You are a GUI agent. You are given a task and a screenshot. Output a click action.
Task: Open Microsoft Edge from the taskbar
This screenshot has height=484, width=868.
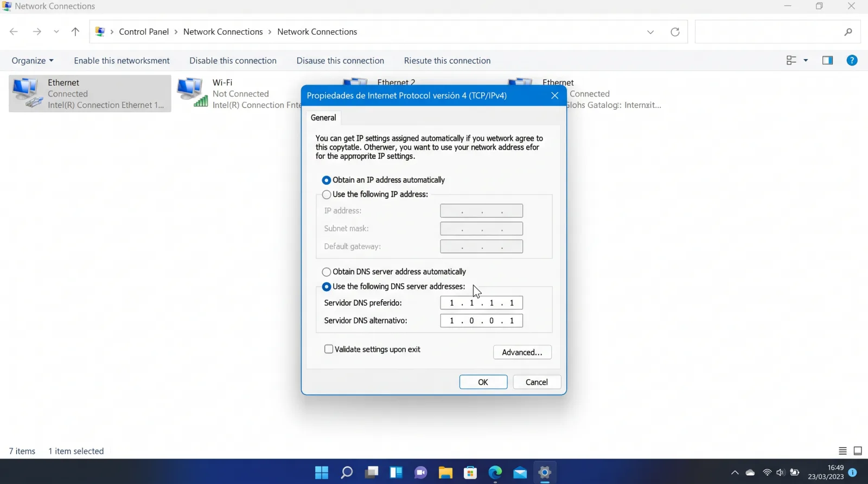click(495, 473)
